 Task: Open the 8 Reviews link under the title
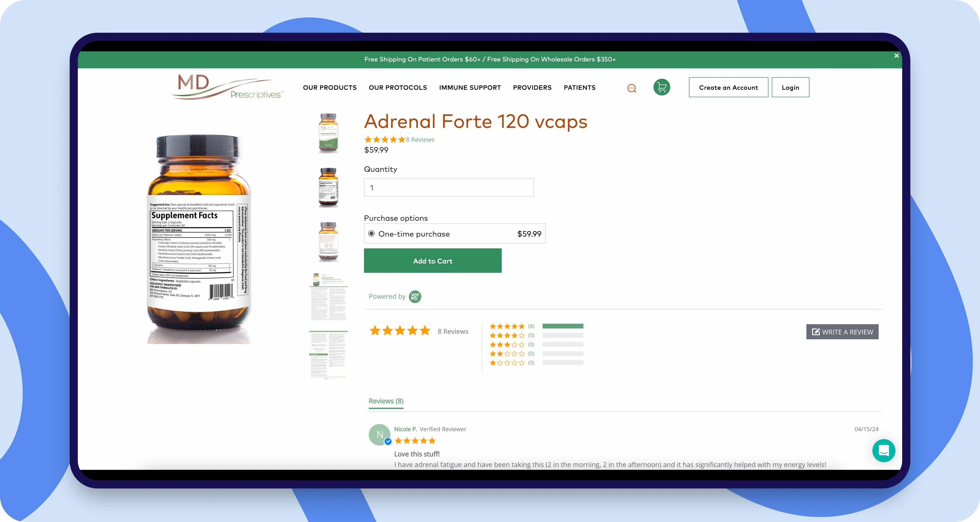(x=420, y=139)
